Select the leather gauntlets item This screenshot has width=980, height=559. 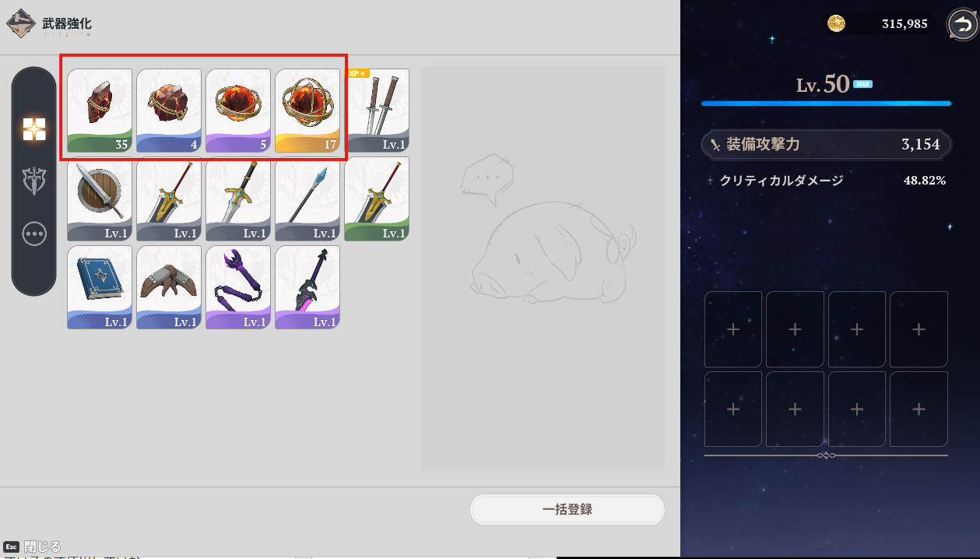click(x=169, y=287)
